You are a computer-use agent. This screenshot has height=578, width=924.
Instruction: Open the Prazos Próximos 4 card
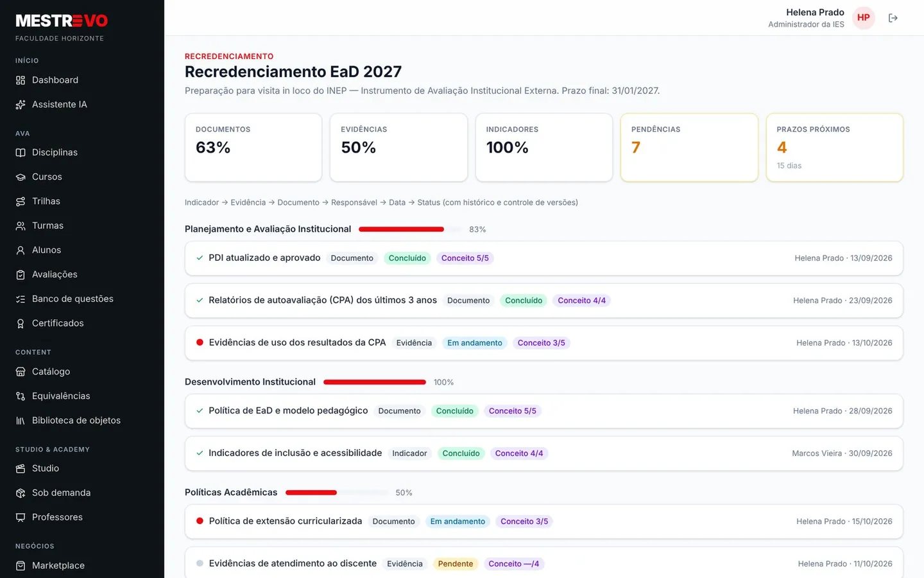[835, 148]
